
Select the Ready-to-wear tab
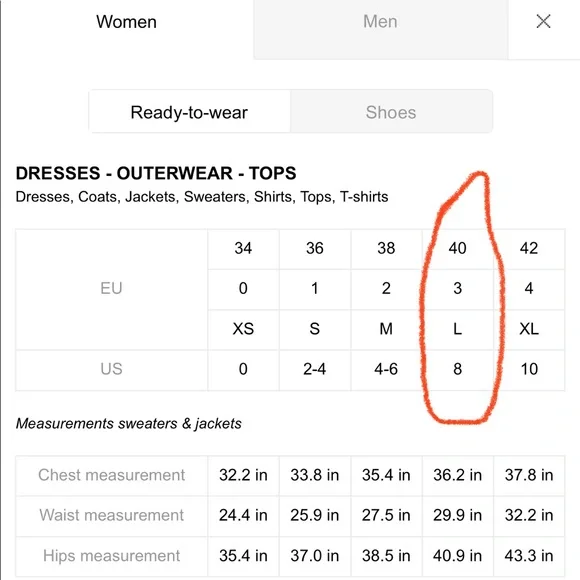(189, 112)
